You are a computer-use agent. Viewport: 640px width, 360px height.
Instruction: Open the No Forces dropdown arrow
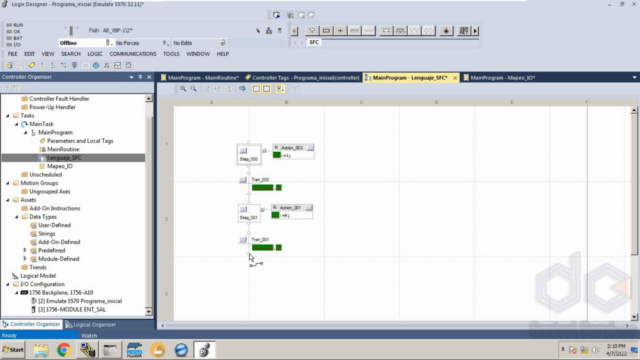(165, 43)
